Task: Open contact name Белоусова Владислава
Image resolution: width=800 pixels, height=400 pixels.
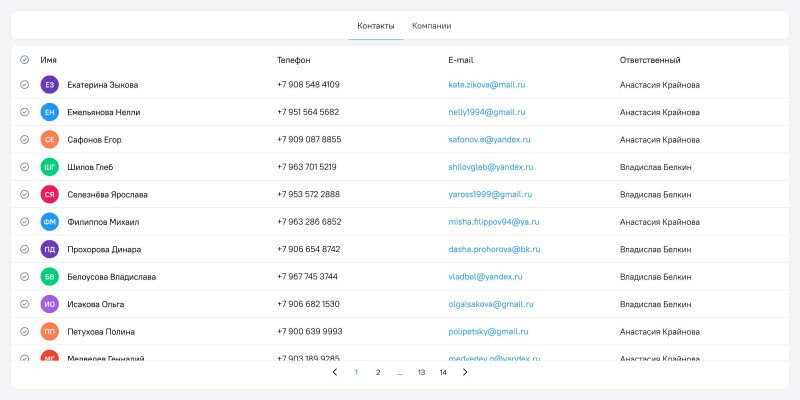Action: [112, 277]
